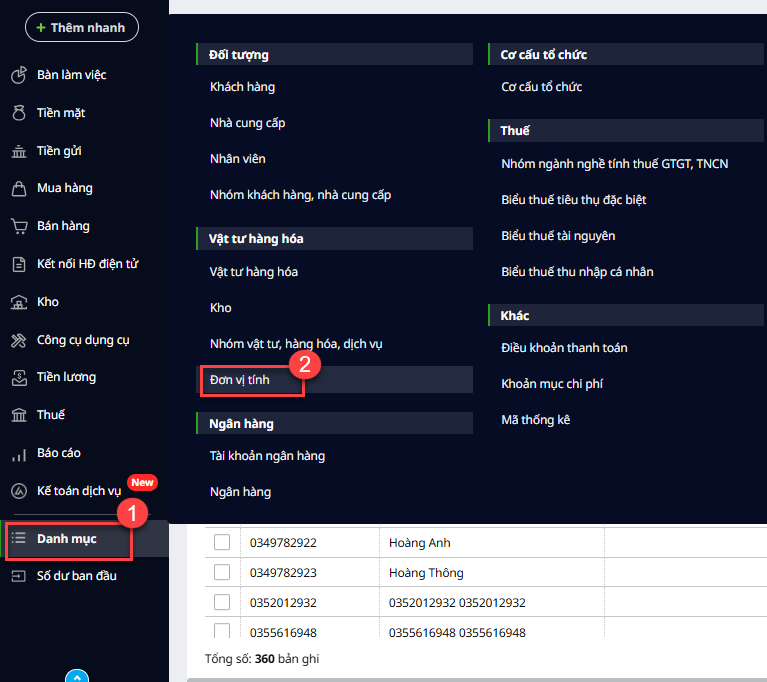Select the checkbox beside Hoàng Thông
This screenshot has width=767, height=682.
click(x=222, y=573)
